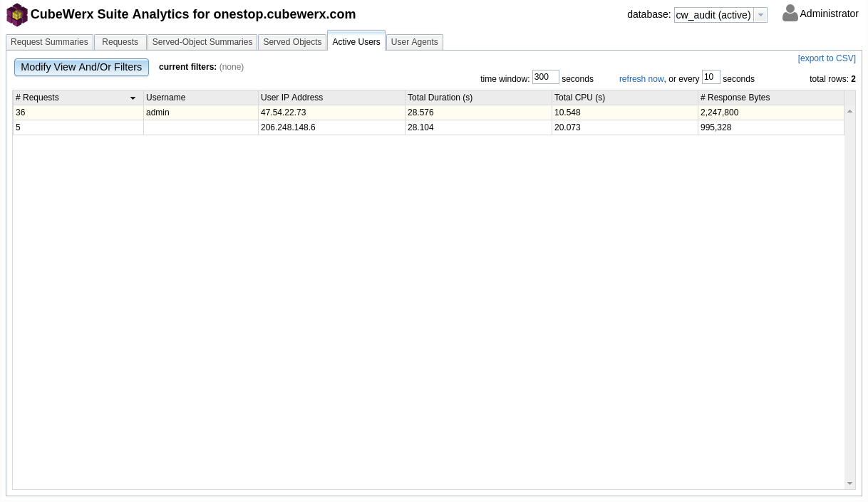Open the Served-Object Summaries tab
This screenshot has height=502, width=868.
pyautogui.click(x=202, y=42)
